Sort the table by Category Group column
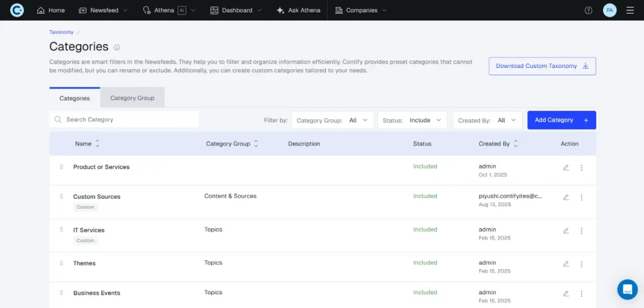644x308 pixels. (x=256, y=144)
